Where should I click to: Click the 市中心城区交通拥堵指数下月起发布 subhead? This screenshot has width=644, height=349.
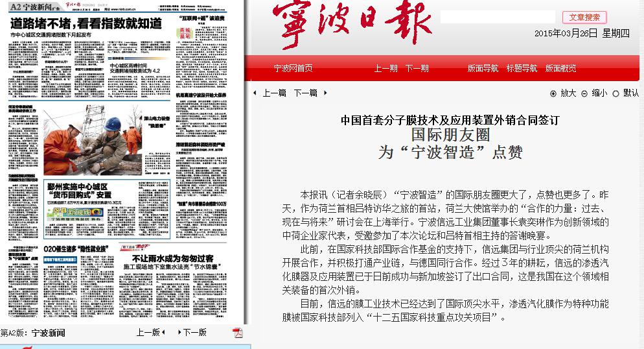(51, 35)
